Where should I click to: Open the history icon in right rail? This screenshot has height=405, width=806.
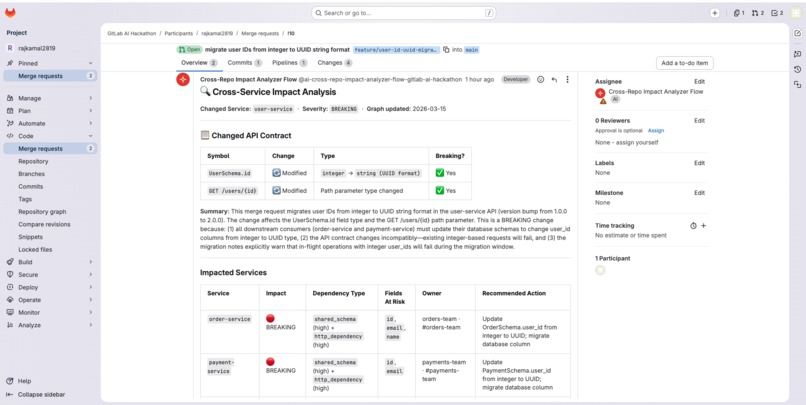797,69
